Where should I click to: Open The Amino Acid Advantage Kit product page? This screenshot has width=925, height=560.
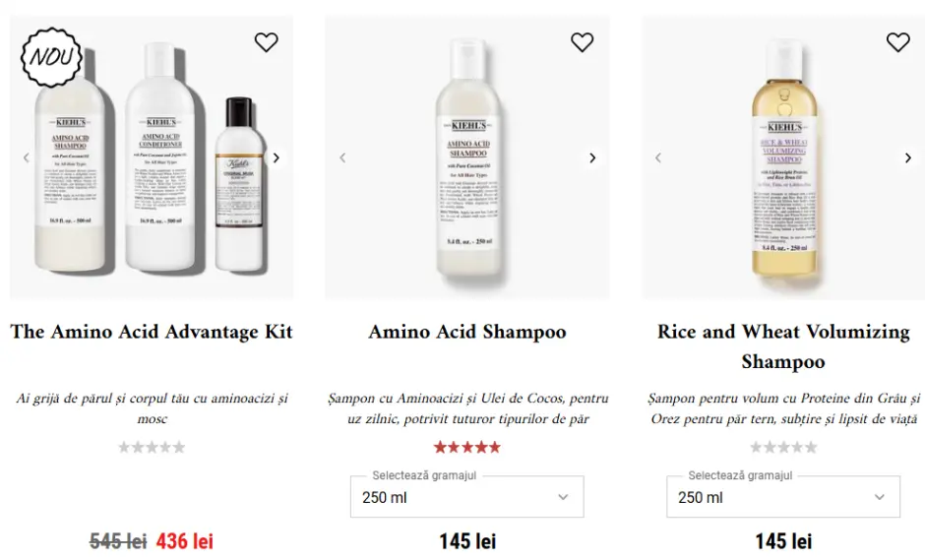[152, 332]
